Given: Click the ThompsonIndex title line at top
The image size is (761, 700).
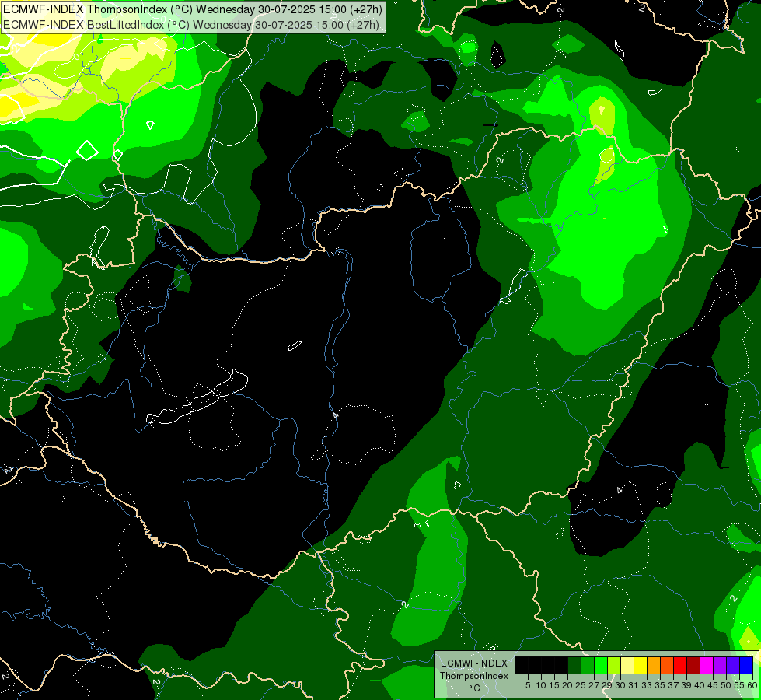Looking at the screenshot, I should [x=192, y=9].
